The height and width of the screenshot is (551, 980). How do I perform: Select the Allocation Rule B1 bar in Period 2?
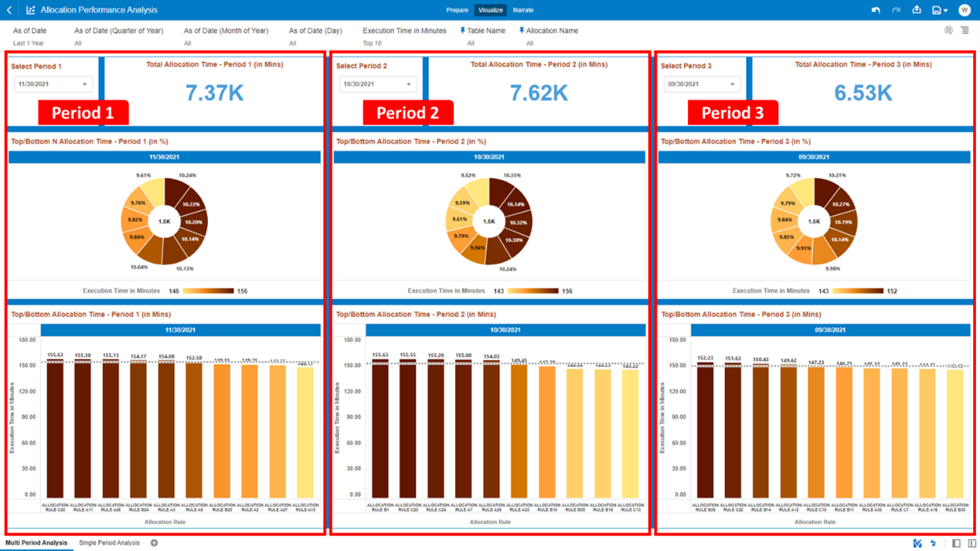(x=380, y=428)
